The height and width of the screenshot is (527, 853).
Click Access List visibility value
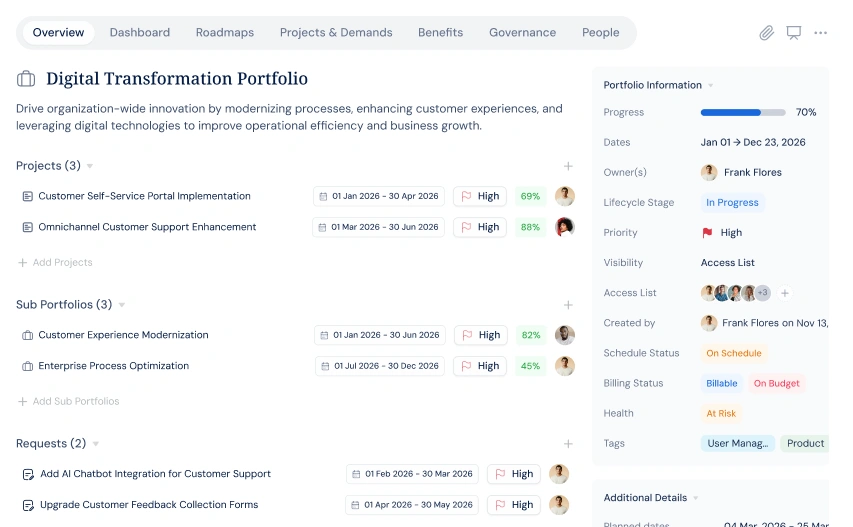[727, 263]
